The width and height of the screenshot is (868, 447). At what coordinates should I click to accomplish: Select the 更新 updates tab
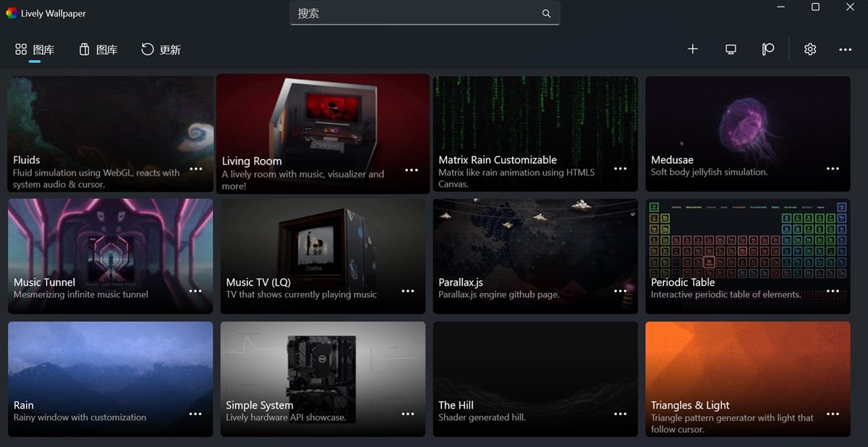[161, 50]
